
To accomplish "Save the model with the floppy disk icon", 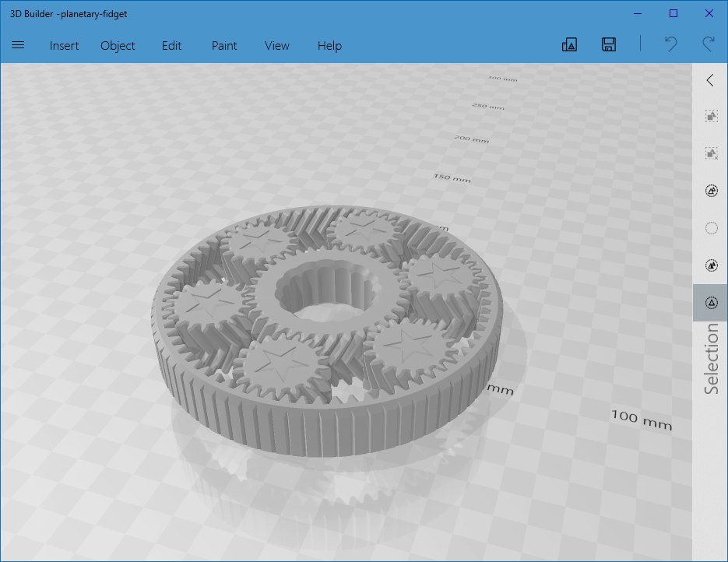I will point(609,44).
